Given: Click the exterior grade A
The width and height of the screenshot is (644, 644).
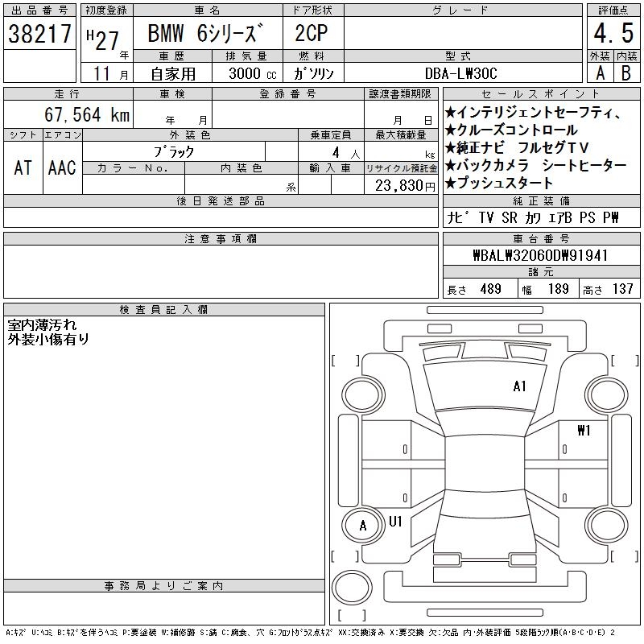Looking at the screenshot, I should tap(600, 73).
